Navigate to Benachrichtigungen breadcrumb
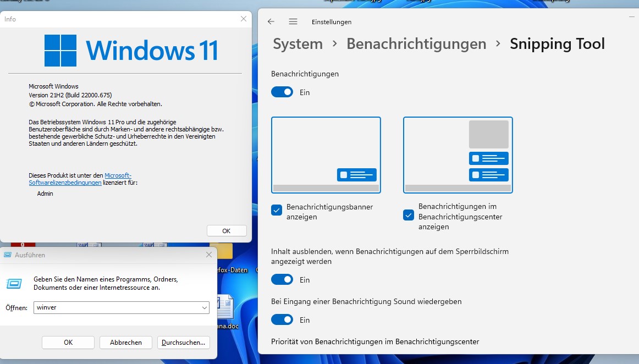Viewport: 639px width, 364px height. click(x=416, y=43)
